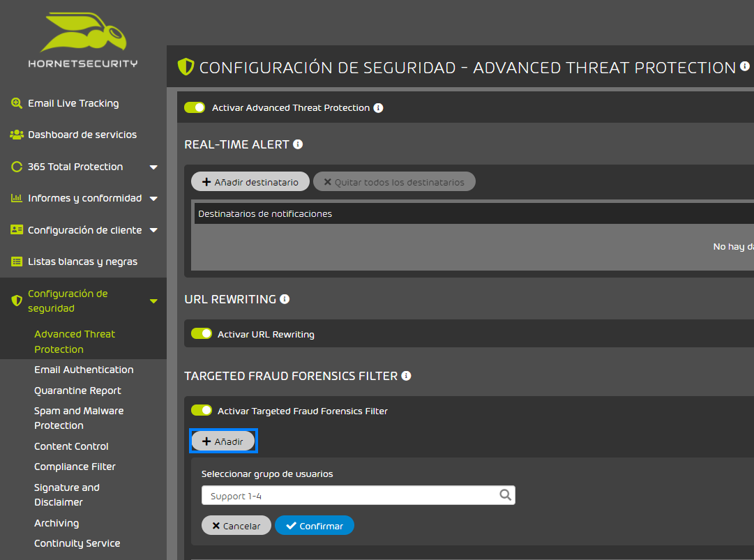Collapse Configuración de seguridad submenu arrow
754x560 pixels.
153,301
